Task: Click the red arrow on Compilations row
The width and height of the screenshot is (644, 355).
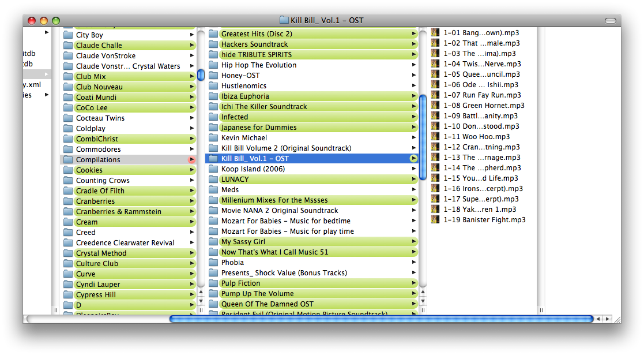Action: pyautogui.click(x=192, y=160)
